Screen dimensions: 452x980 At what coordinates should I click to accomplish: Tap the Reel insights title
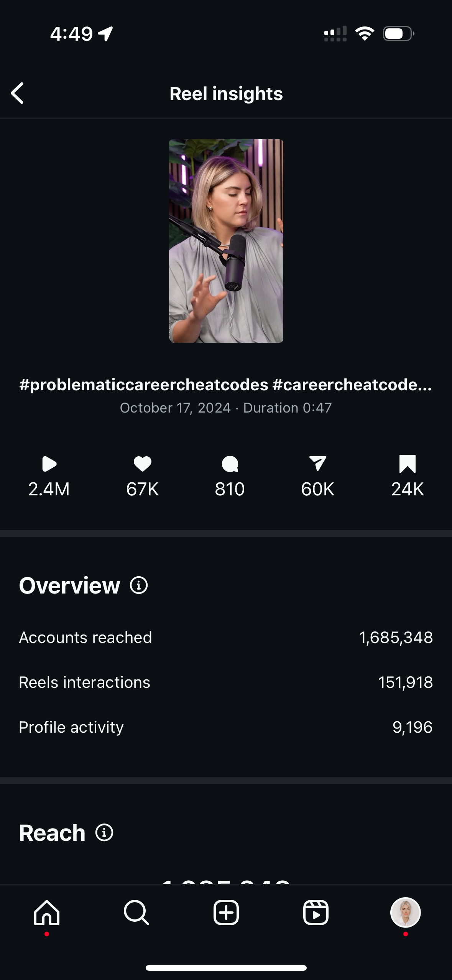coord(226,94)
